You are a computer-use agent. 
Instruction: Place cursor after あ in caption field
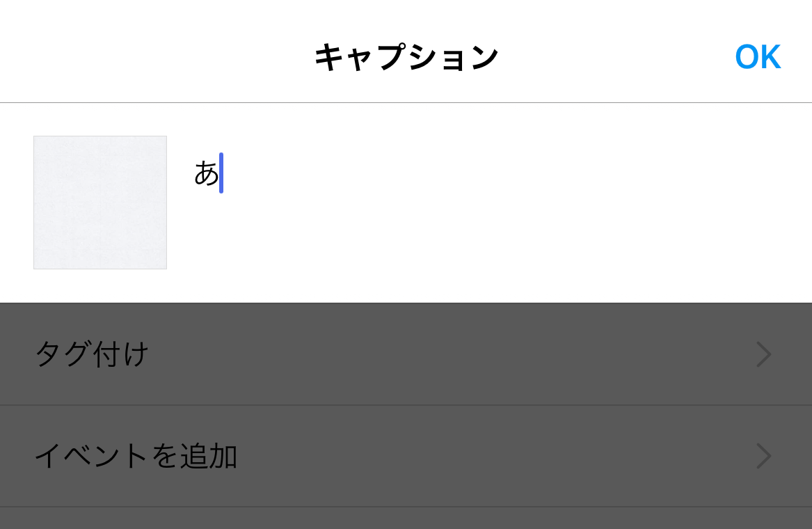(221, 173)
